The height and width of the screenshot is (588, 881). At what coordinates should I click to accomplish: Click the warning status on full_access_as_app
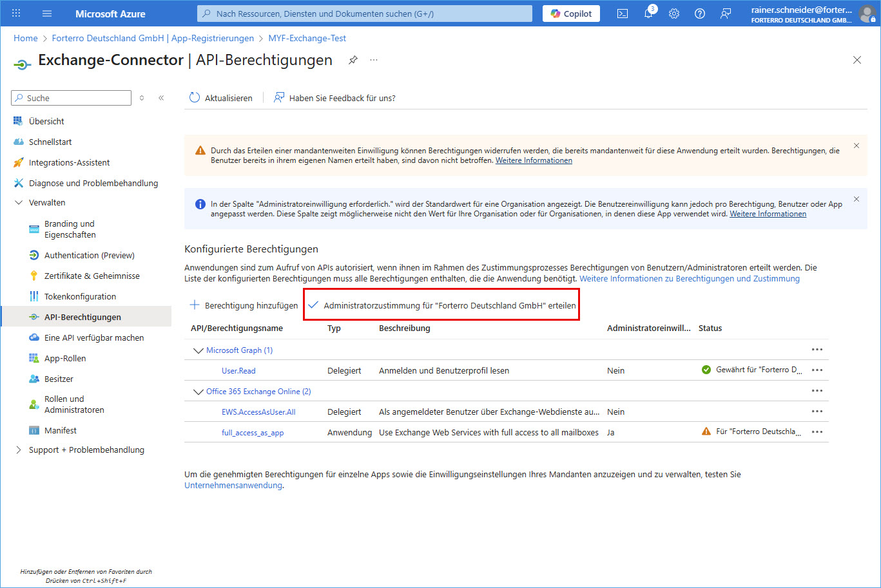(x=752, y=432)
